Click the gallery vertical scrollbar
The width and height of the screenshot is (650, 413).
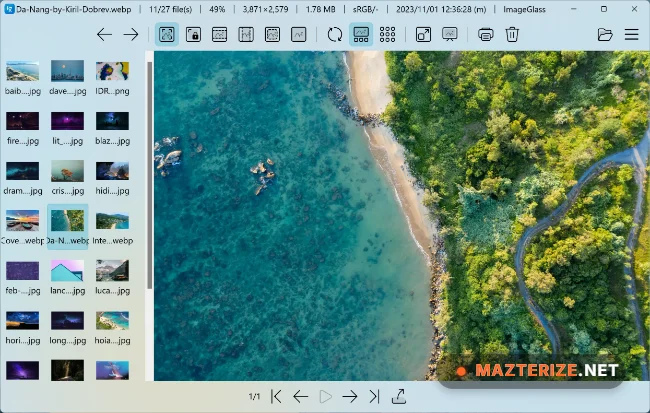pyautogui.click(x=149, y=175)
